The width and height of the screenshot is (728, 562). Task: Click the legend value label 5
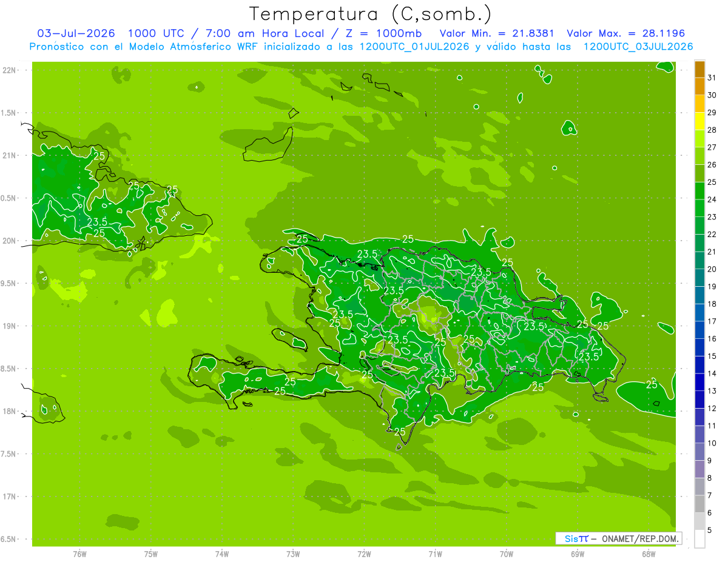point(710,530)
